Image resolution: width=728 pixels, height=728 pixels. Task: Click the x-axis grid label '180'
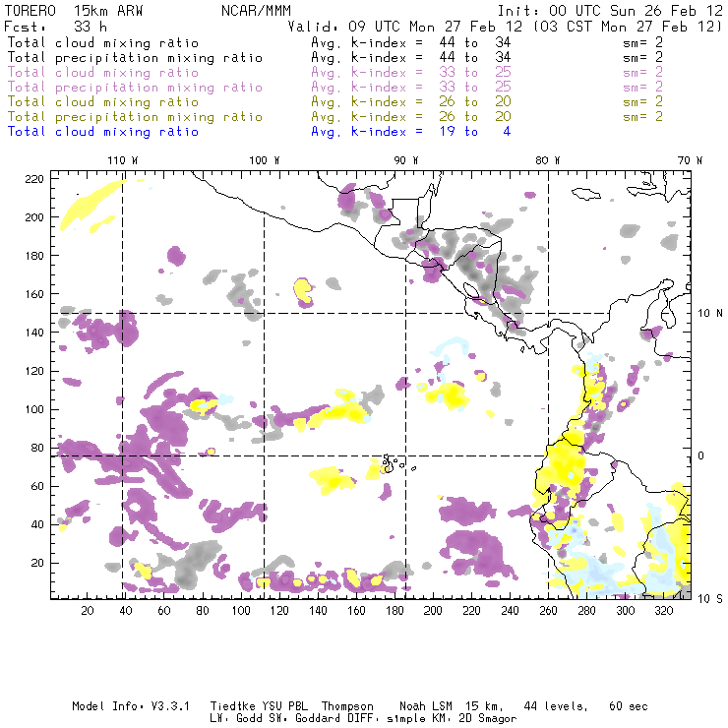click(x=394, y=611)
